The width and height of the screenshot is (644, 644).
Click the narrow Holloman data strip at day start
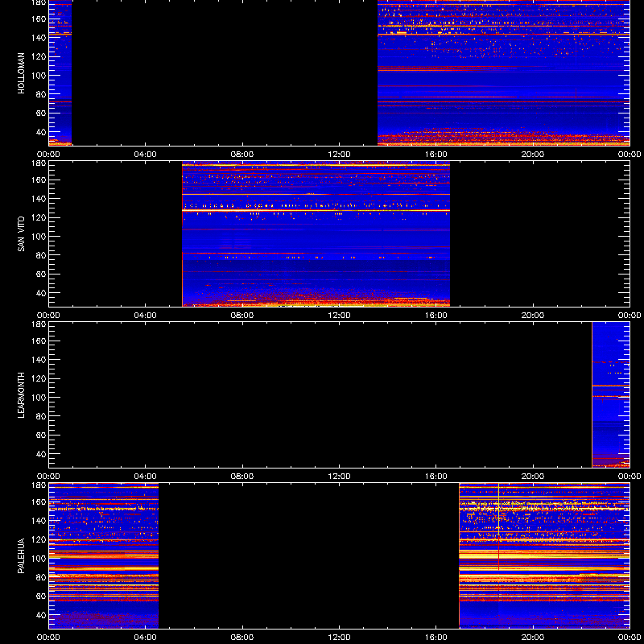coord(60,72)
